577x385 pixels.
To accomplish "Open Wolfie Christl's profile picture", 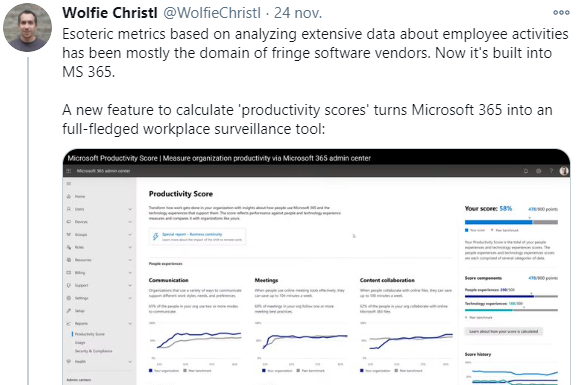I will coord(28,28).
